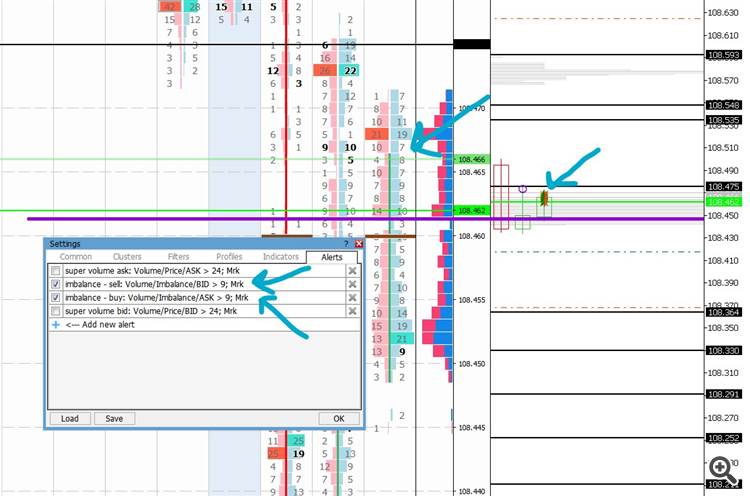This screenshot has width=750, height=496.
Task: Go to the Profiles tab
Action: [x=229, y=257]
